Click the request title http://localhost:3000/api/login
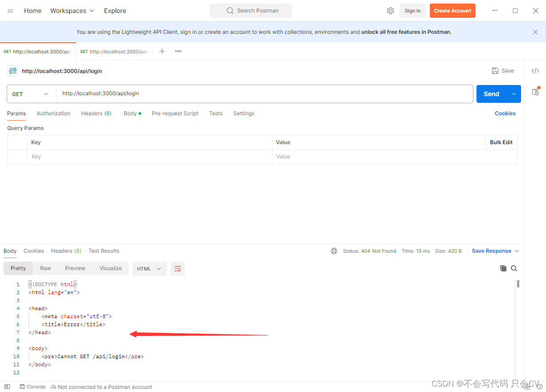The width and height of the screenshot is (546, 392). 62,71
